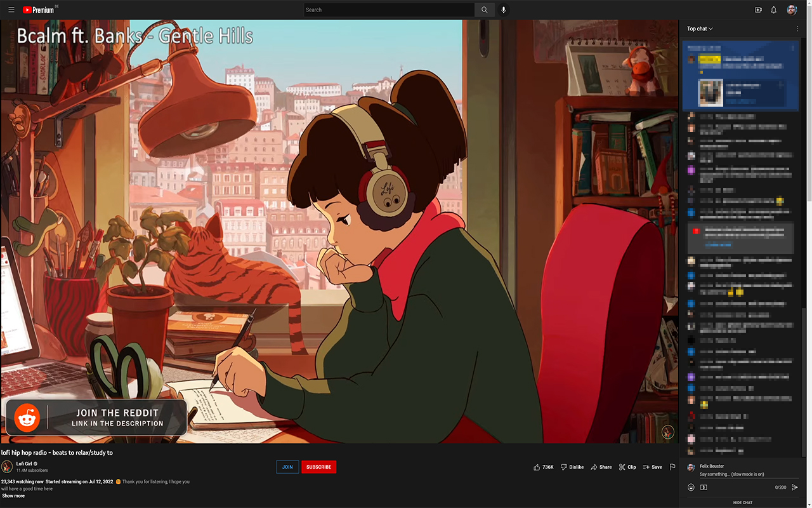This screenshot has width=812, height=508.
Task: Click the Join the Reddit overlay banner
Action: pos(96,418)
